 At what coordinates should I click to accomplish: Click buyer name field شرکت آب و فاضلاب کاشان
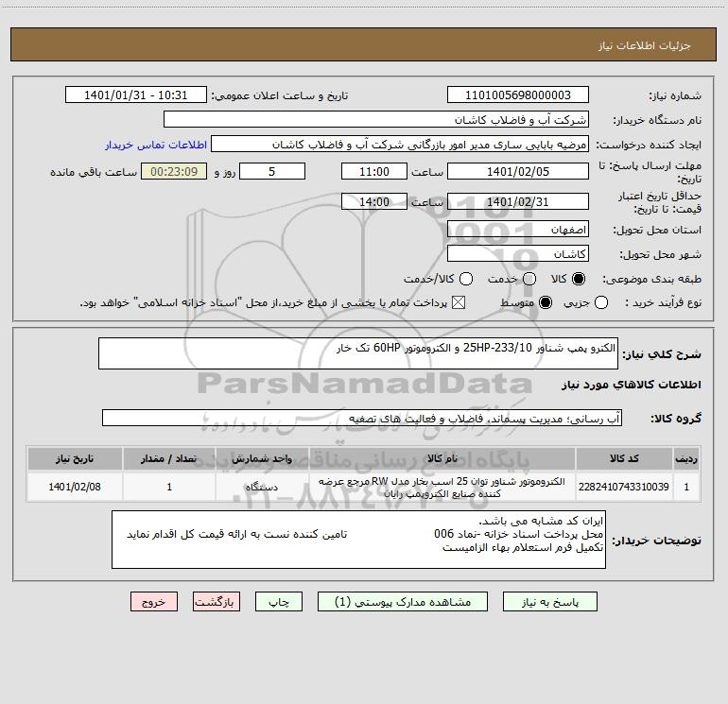tap(376, 120)
